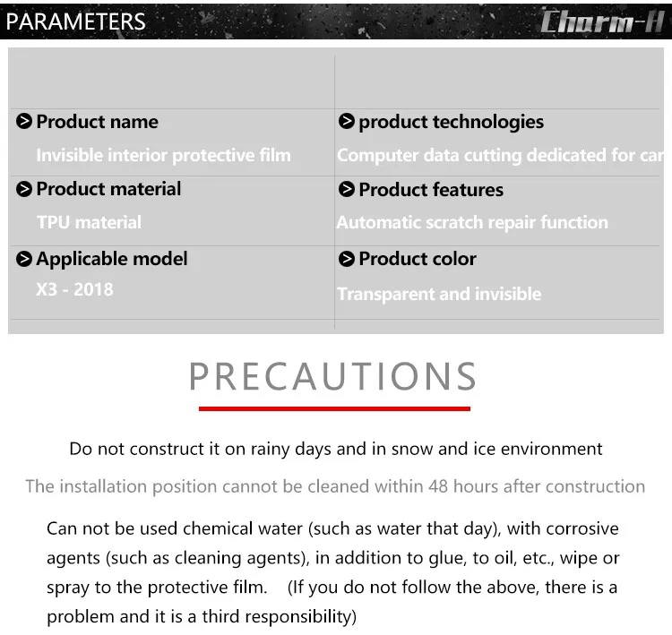672x635 pixels.
Task: Click the arrow icon beside Product features
Action: point(346,189)
